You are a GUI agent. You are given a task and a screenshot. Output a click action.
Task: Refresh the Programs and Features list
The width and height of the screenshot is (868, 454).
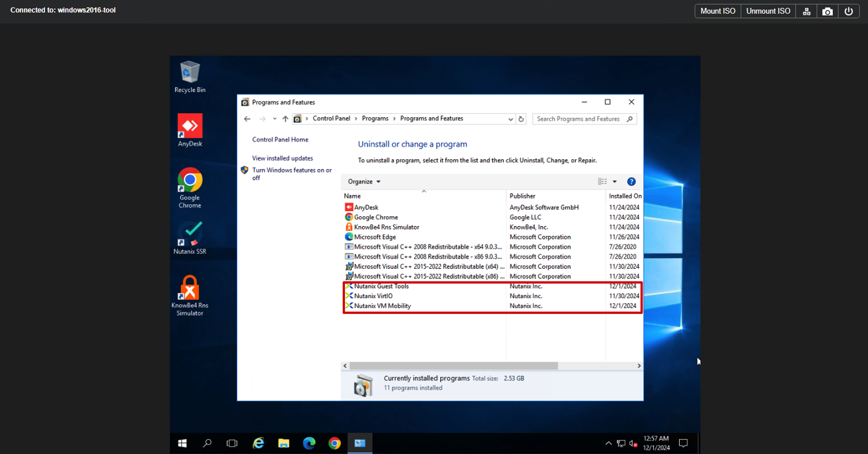pos(521,119)
